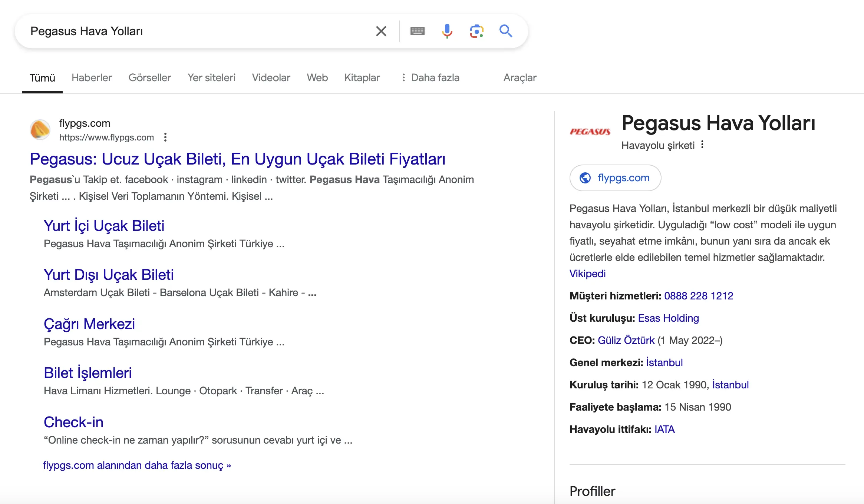Open the Araçlar tools option

click(x=520, y=78)
